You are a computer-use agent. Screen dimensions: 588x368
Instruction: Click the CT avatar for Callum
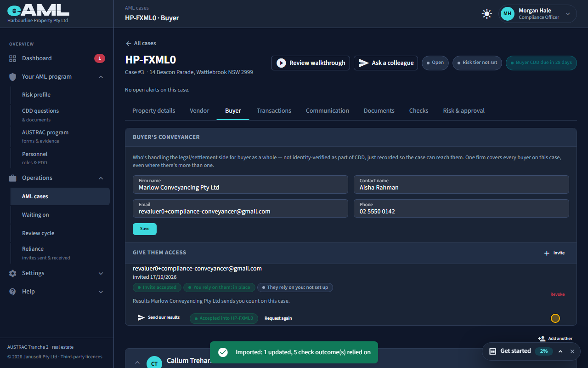click(x=154, y=363)
